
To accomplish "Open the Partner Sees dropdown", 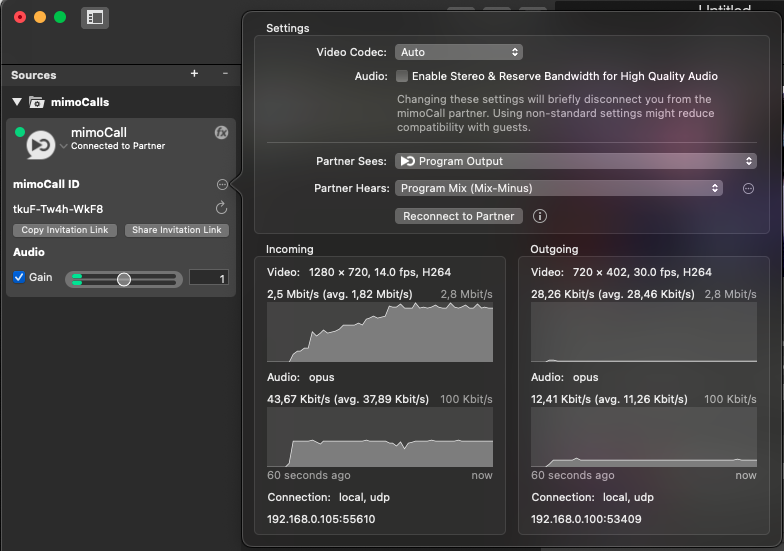I will pyautogui.click(x=576, y=161).
